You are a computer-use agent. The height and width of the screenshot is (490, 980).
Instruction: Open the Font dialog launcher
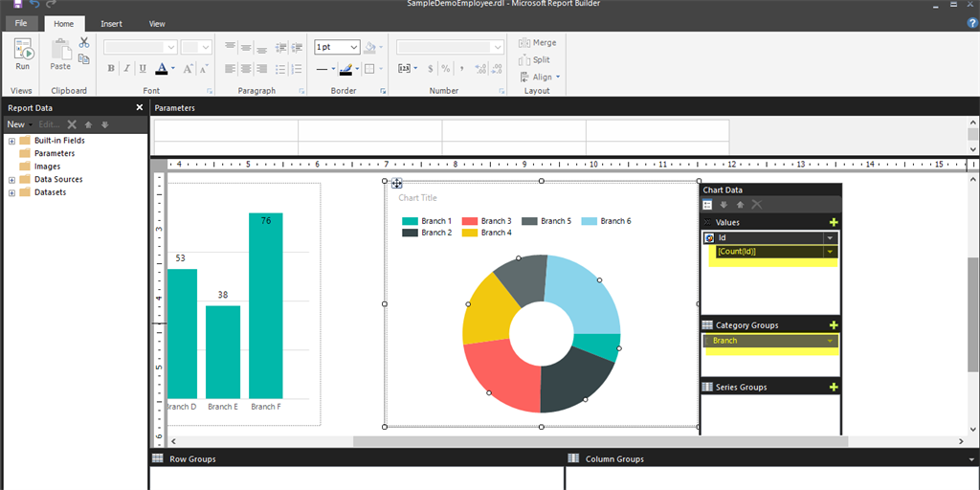[x=210, y=91]
